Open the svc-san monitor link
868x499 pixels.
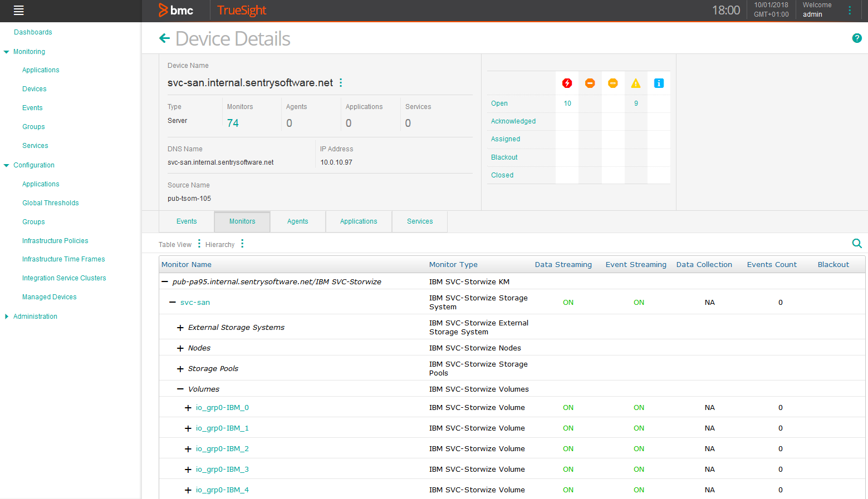[x=195, y=302]
